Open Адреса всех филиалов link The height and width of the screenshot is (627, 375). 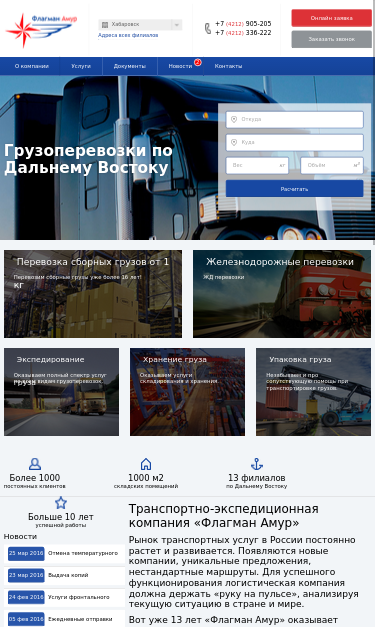pos(128,35)
